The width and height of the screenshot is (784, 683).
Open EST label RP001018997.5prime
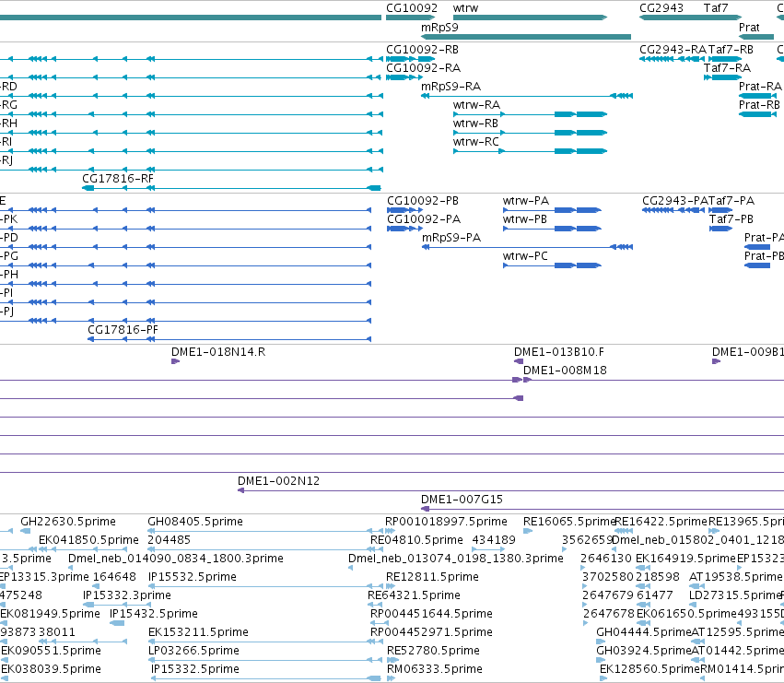click(x=446, y=522)
